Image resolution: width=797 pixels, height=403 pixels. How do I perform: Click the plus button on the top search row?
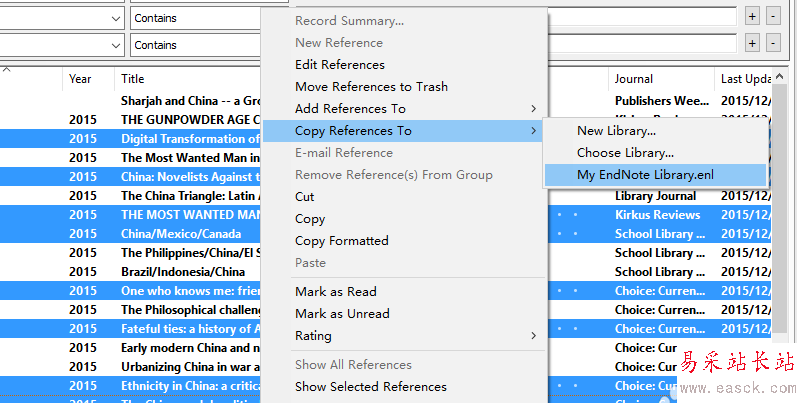click(x=753, y=16)
